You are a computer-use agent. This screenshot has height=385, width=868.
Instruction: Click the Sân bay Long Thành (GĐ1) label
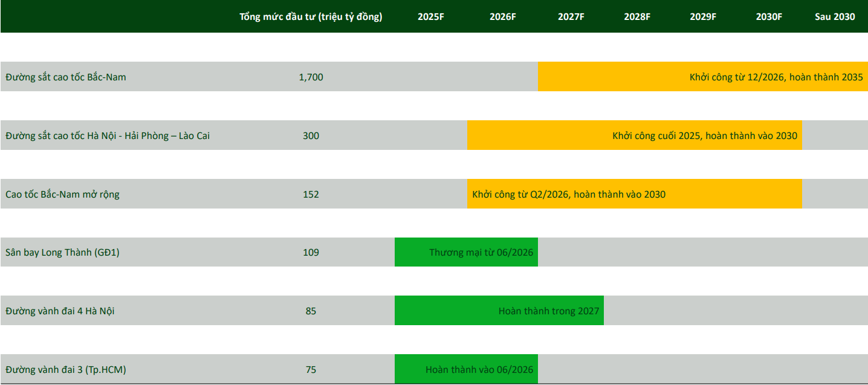pyautogui.click(x=62, y=253)
